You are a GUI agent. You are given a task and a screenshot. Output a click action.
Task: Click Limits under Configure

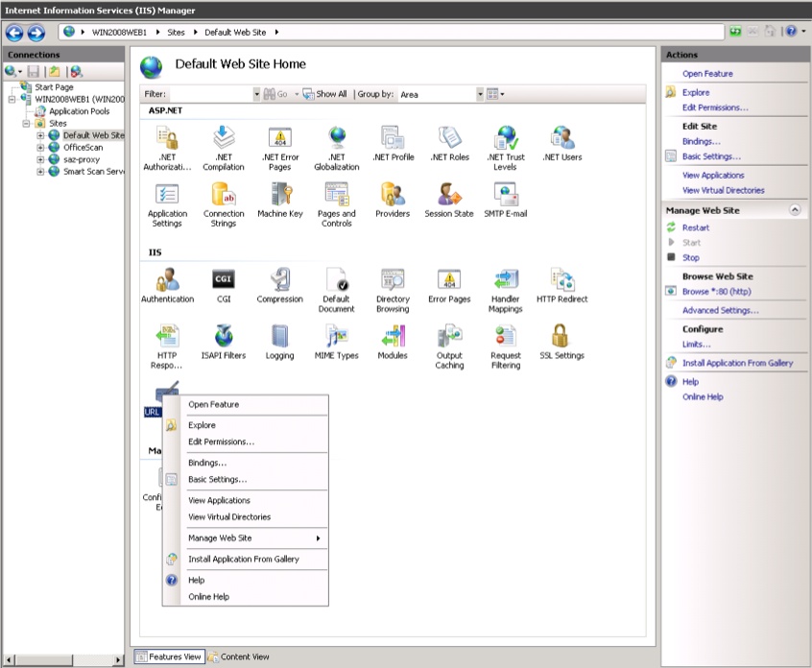pyautogui.click(x=696, y=345)
